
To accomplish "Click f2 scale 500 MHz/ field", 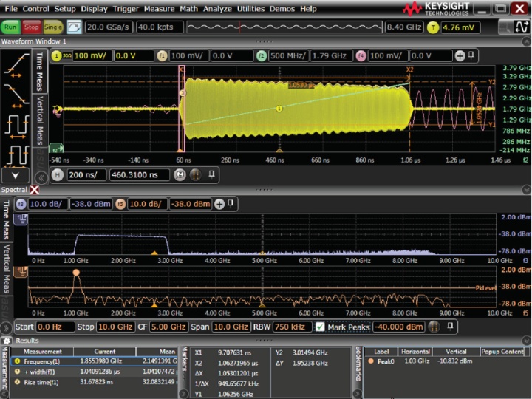I will pos(289,56).
